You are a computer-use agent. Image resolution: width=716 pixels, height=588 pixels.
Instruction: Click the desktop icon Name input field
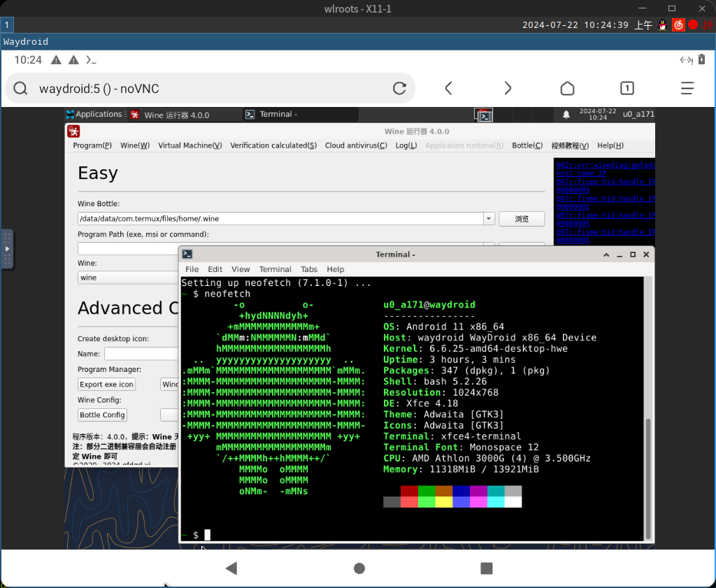[x=141, y=354]
